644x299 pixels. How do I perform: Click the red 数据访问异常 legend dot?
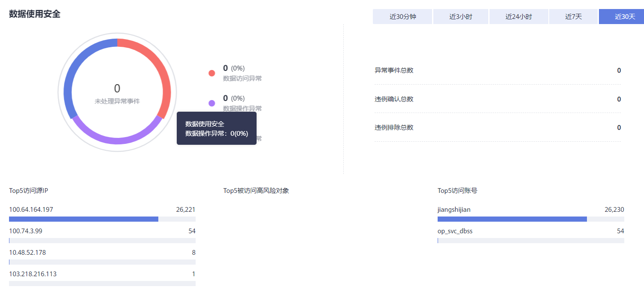click(x=212, y=73)
